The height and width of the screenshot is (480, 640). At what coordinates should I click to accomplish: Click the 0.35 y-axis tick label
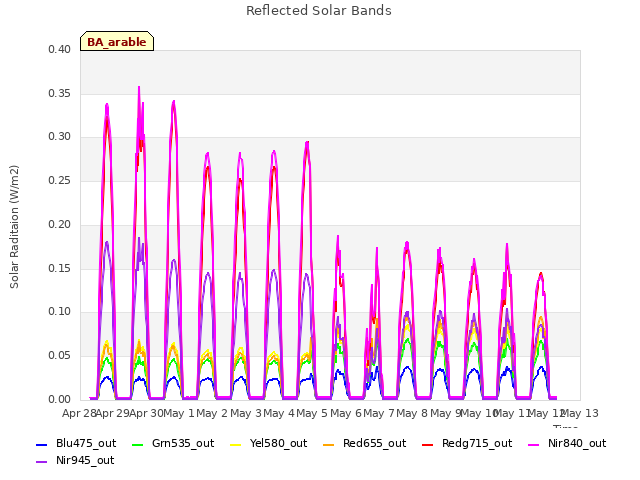click(x=60, y=93)
